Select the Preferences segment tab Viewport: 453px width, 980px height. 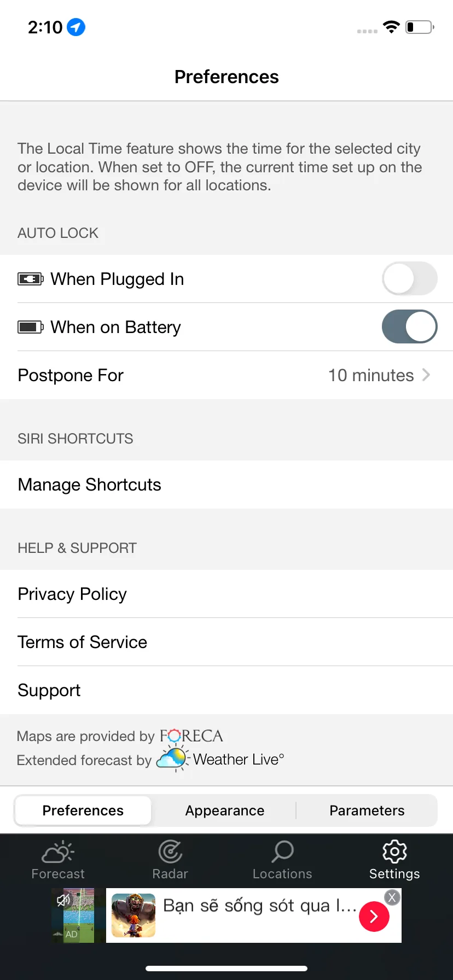tap(83, 810)
